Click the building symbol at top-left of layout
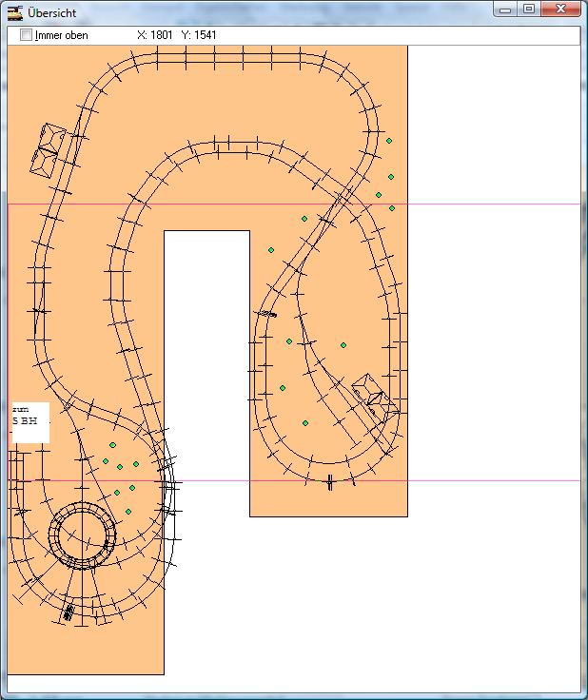The height and width of the screenshot is (700, 588). (x=48, y=148)
